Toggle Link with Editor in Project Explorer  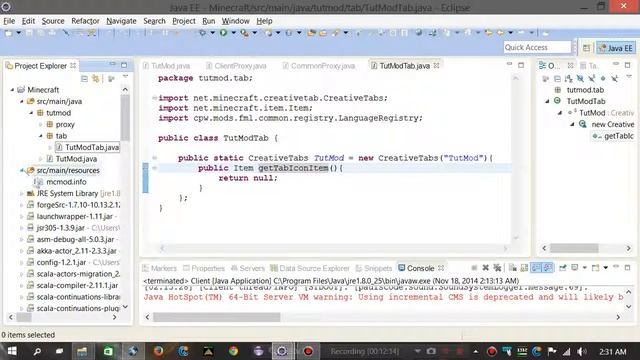coord(96,78)
